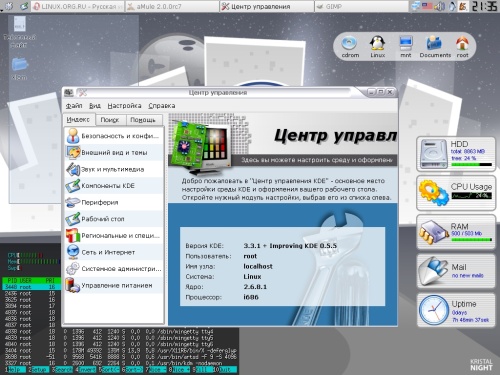The width and height of the screenshot is (500, 375).
Task: Click the CPU Usage gears icon
Action: pos(433,193)
